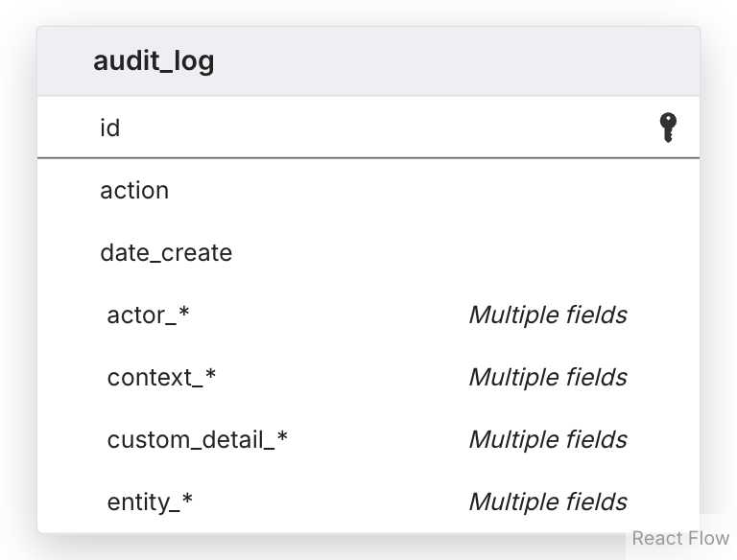The width and height of the screenshot is (737, 560).
Task: Expand the context_* field group
Action: point(161,377)
